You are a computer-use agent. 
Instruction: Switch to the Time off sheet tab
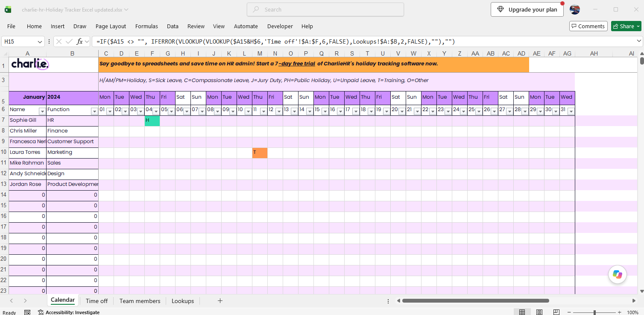(97, 301)
